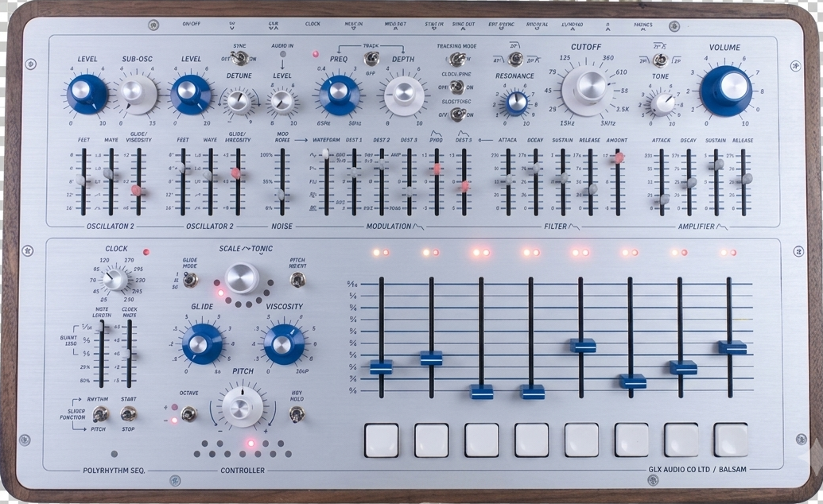This screenshot has height=504, width=823.
Task: Click the blue RESONANCE knob
Action: pos(516,103)
